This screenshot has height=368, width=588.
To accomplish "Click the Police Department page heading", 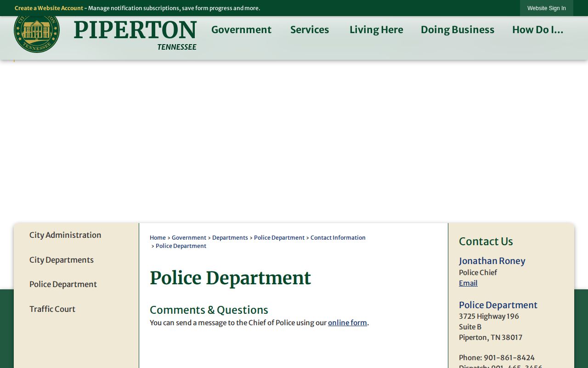I will coord(231,278).
